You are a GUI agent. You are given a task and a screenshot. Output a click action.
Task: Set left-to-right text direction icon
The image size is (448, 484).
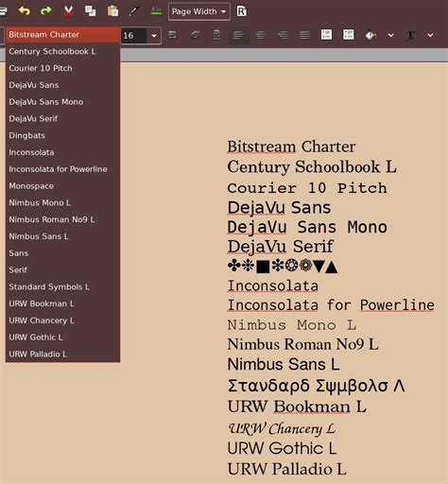(x=326, y=35)
